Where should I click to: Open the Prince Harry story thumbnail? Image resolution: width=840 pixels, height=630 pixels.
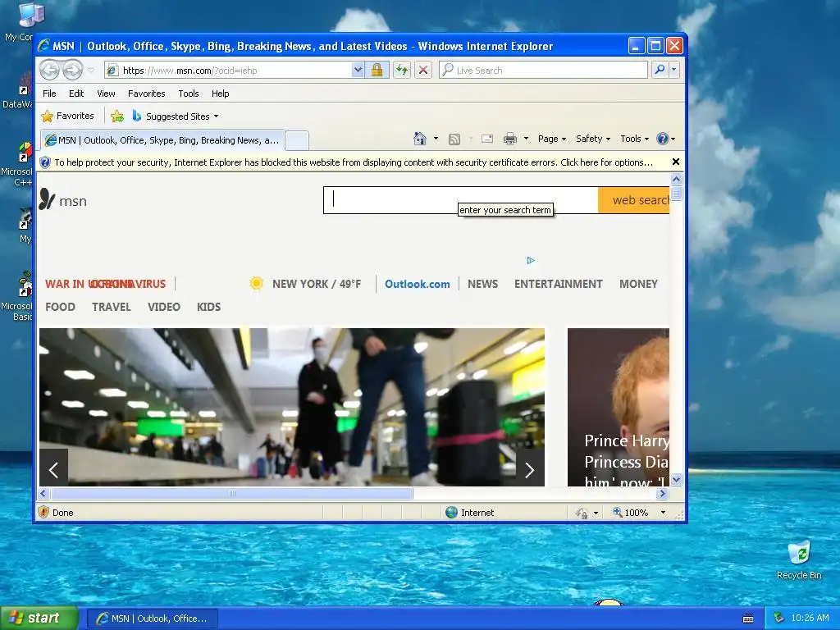(x=619, y=407)
